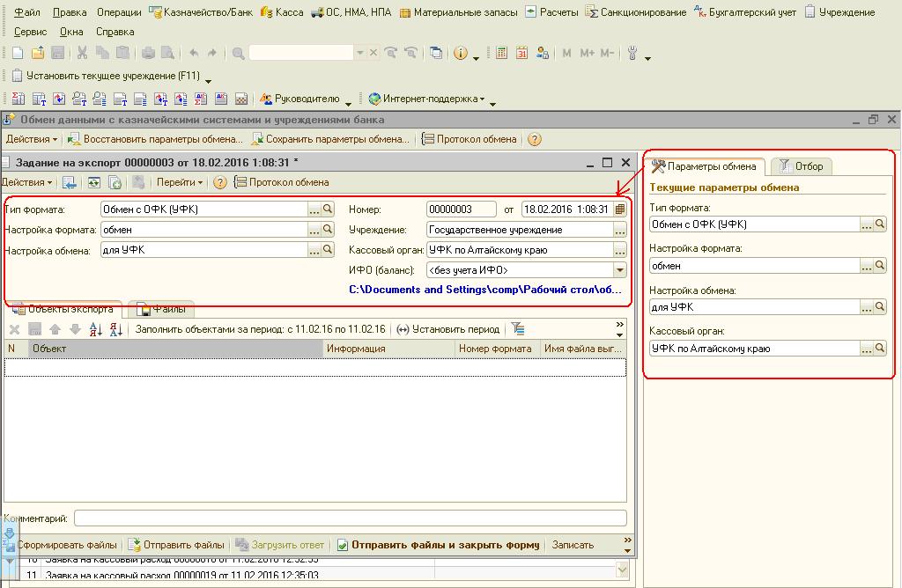Switch to the Отбор tab
Viewport: 902px width, 588px height.
(x=801, y=166)
